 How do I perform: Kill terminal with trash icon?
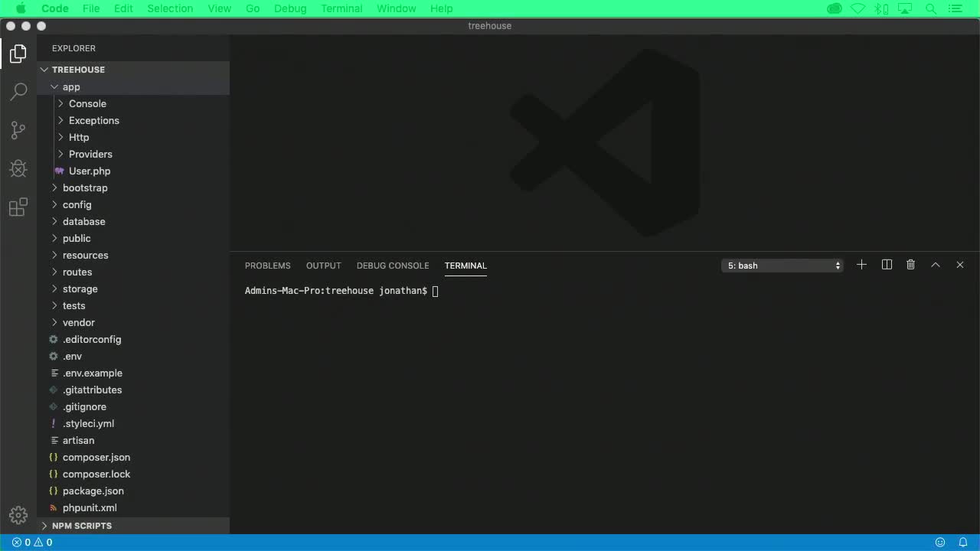(910, 265)
